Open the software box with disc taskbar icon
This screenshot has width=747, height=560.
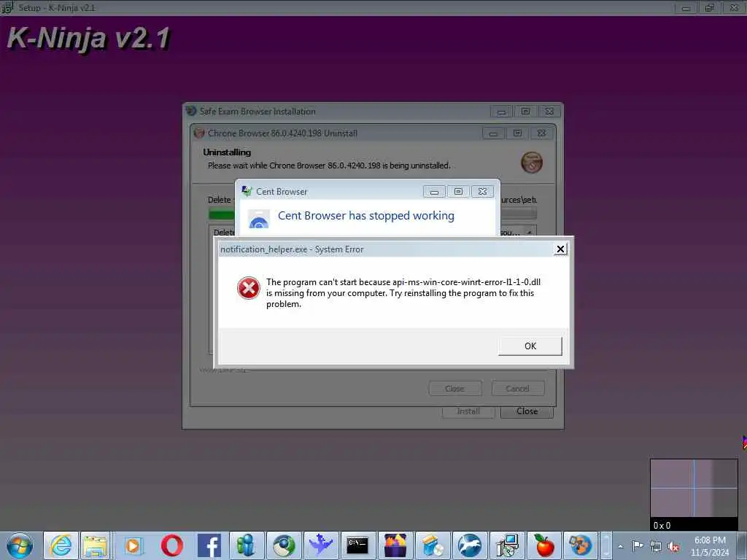point(433,545)
